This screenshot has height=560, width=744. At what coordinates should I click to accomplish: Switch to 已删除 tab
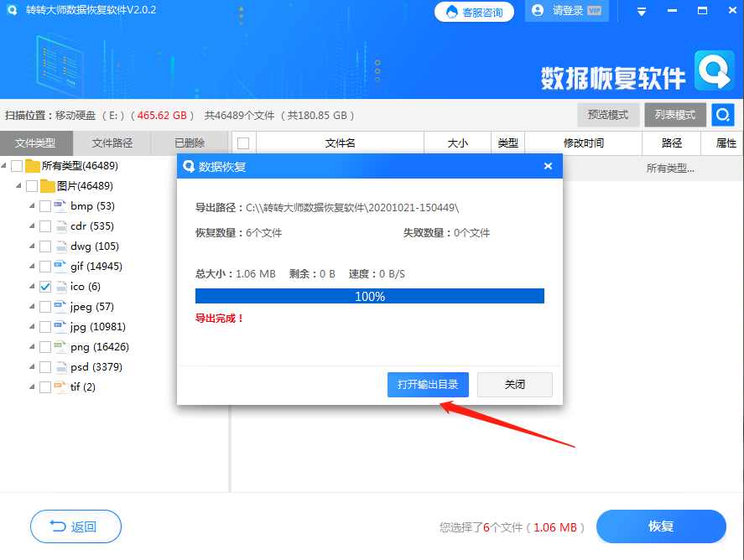pos(189,143)
